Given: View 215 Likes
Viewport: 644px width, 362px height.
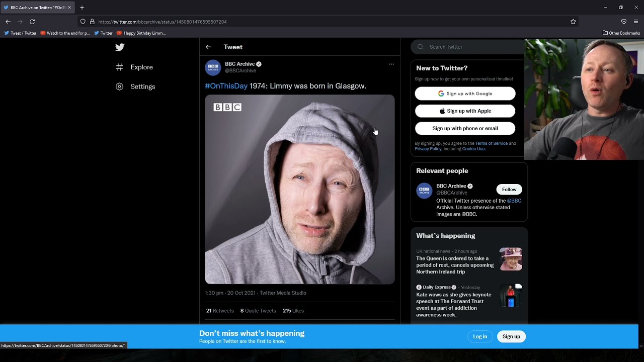Looking at the screenshot, I should coord(293,311).
